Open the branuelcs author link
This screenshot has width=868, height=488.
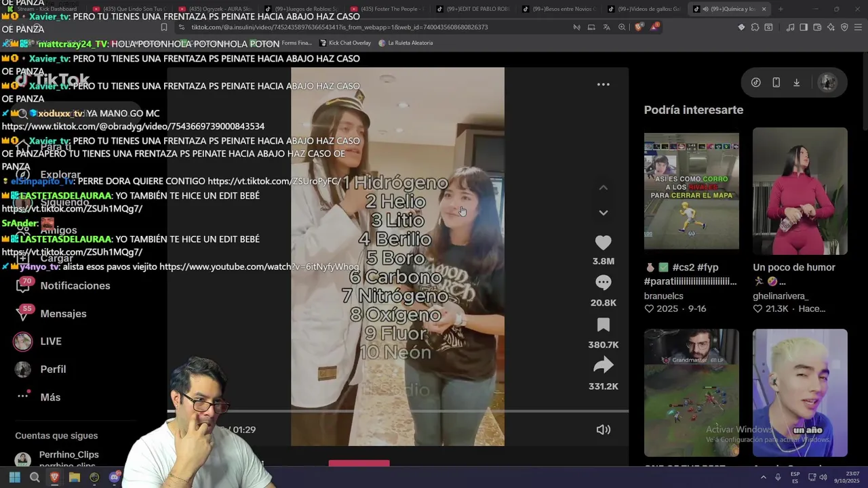point(663,296)
